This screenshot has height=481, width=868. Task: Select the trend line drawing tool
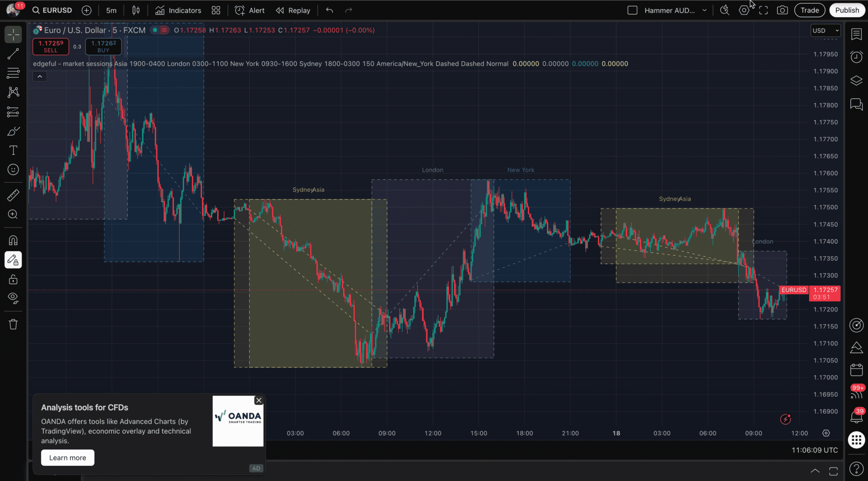click(x=13, y=54)
